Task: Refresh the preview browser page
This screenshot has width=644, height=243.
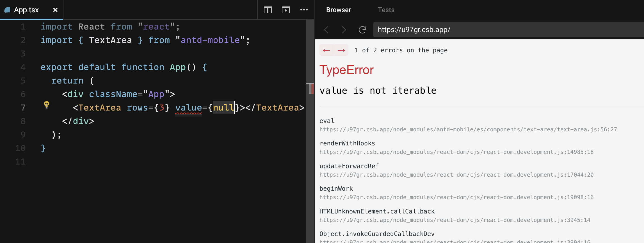Action: pyautogui.click(x=362, y=30)
